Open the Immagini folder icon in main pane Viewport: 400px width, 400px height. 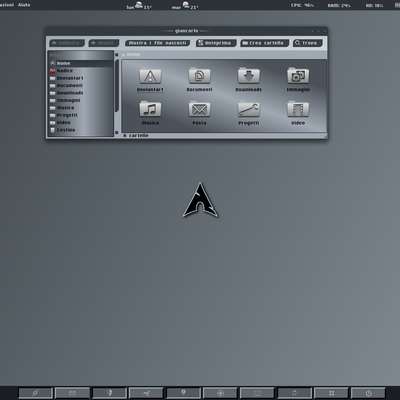point(298,80)
